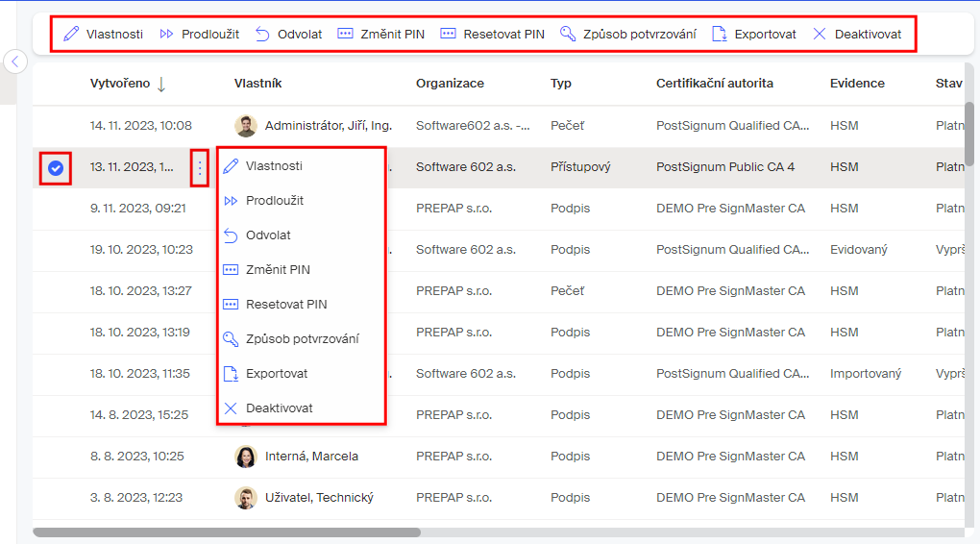Click the horizontal scrollbar at table bottom
Viewport: 980px width, 544px height.
(227, 532)
